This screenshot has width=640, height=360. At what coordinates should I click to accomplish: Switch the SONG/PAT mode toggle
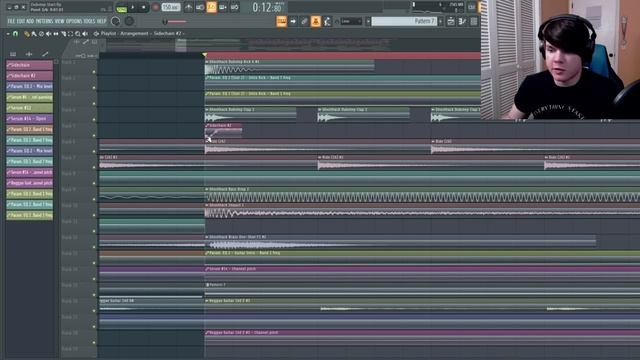[x=121, y=7]
